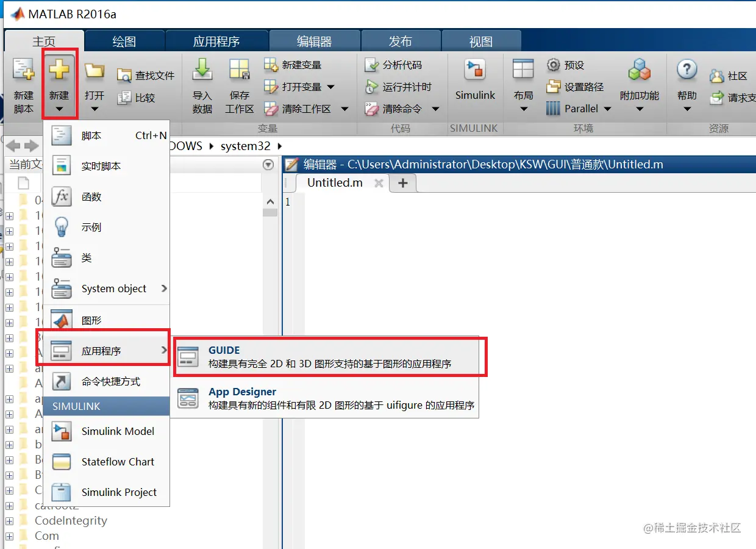Launch Simulink from the toolstrip icon
Viewport: 756px width, 549px height.
click(475, 70)
